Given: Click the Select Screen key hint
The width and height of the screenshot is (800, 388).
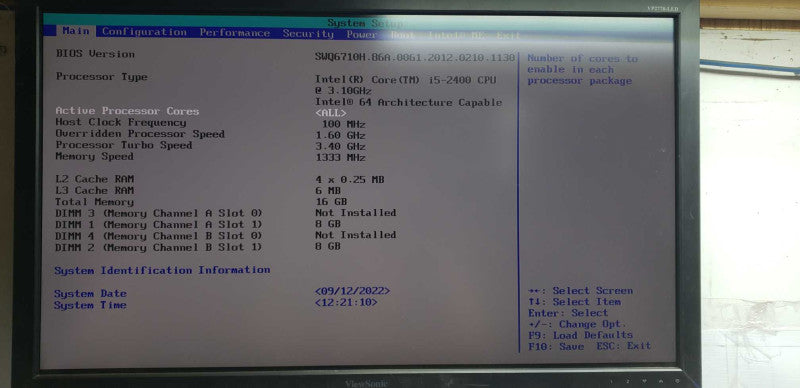Looking at the screenshot, I should [581, 290].
